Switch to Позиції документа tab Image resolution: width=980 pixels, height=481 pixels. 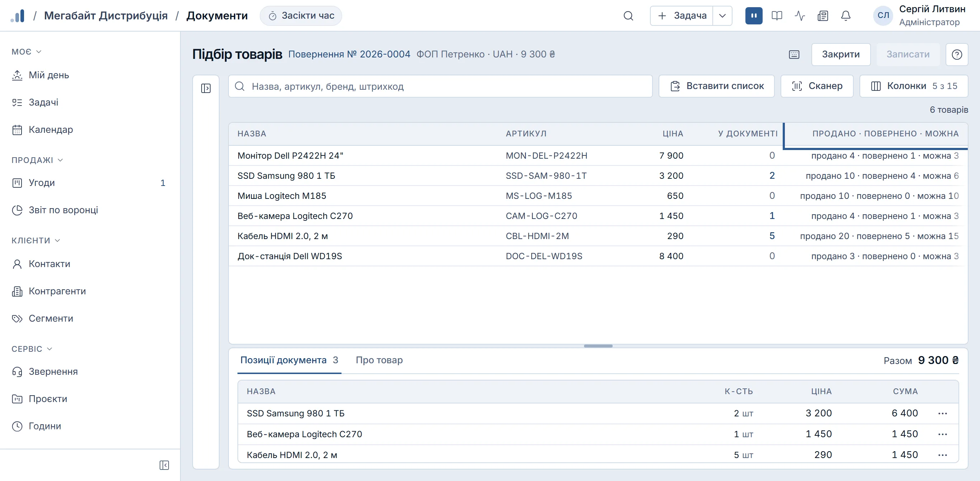[289, 360]
